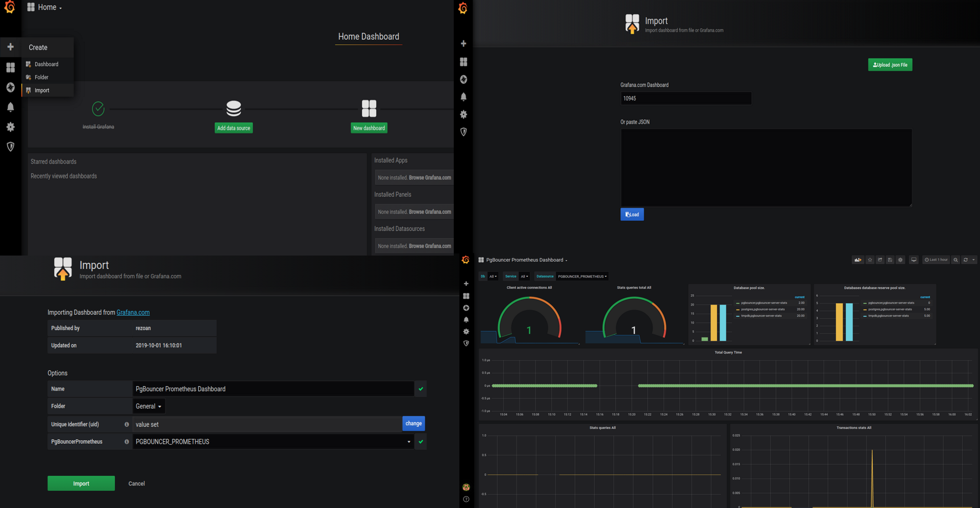The width and height of the screenshot is (980, 508).
Task: Click the Add data source database icon
Action: click(234, 109)
